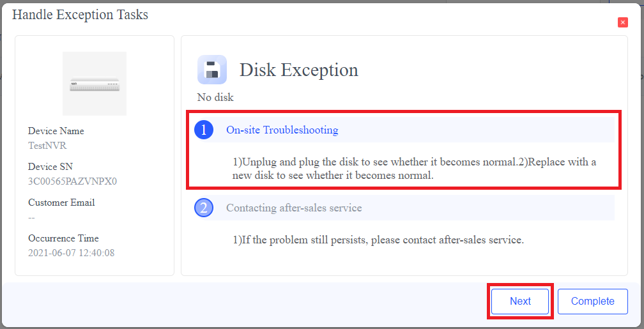Image resolution: width=644 pixels, height=329 pixels.
Task: Click the Handle Exception Tasks title
Action: coord(80,15)
